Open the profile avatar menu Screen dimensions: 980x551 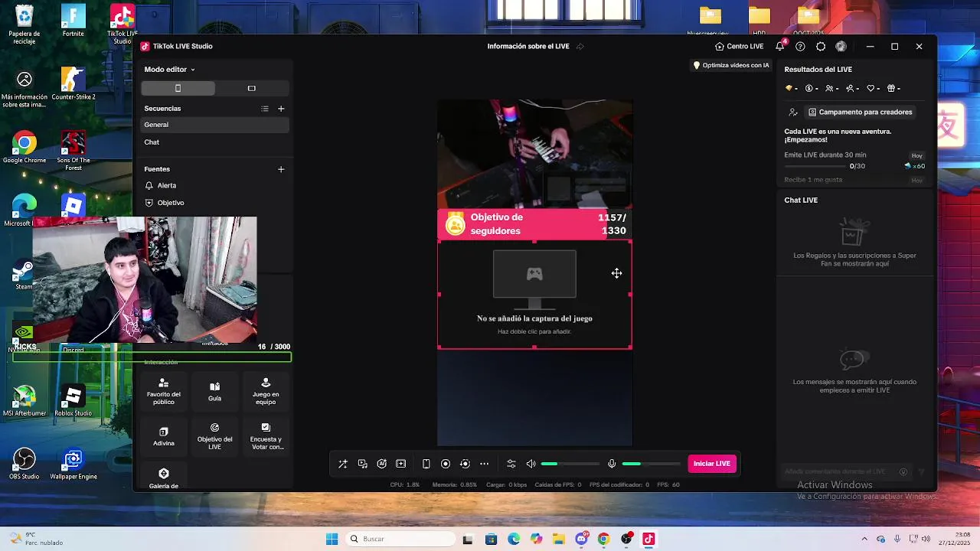coord(841,47)
